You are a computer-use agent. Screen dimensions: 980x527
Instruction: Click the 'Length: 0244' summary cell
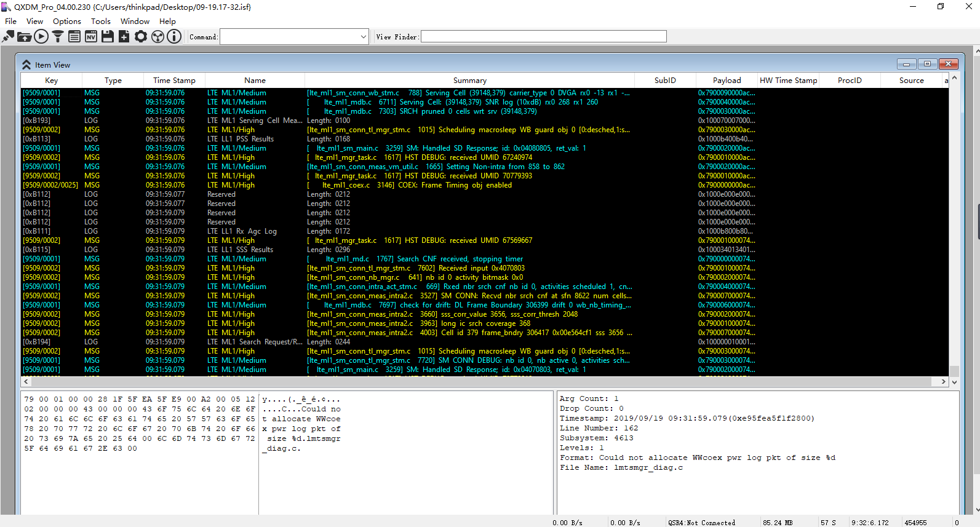tap(329, 342)
